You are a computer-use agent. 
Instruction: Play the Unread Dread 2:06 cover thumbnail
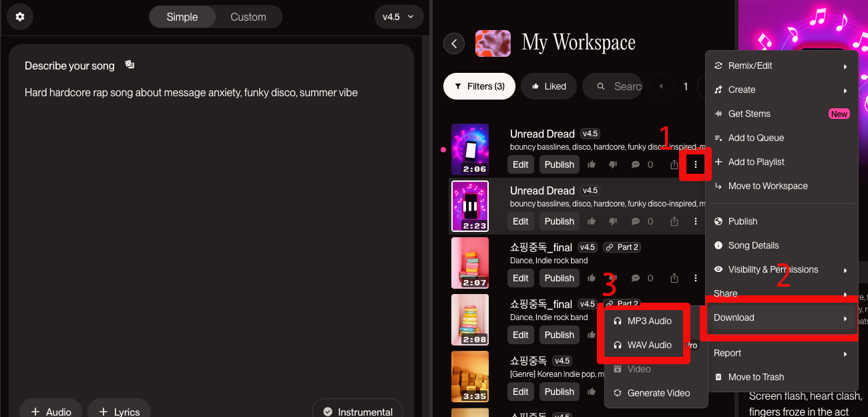(x=470, y=150)
